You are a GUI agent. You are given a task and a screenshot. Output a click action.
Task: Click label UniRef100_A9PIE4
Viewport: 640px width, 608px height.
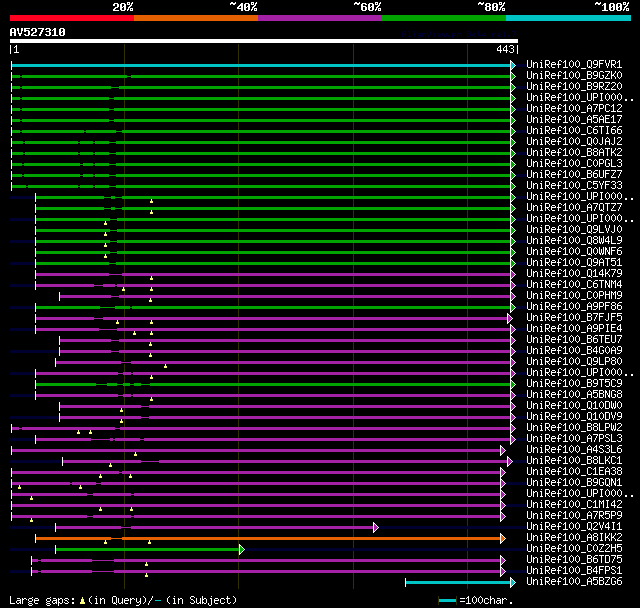[574, 329]
